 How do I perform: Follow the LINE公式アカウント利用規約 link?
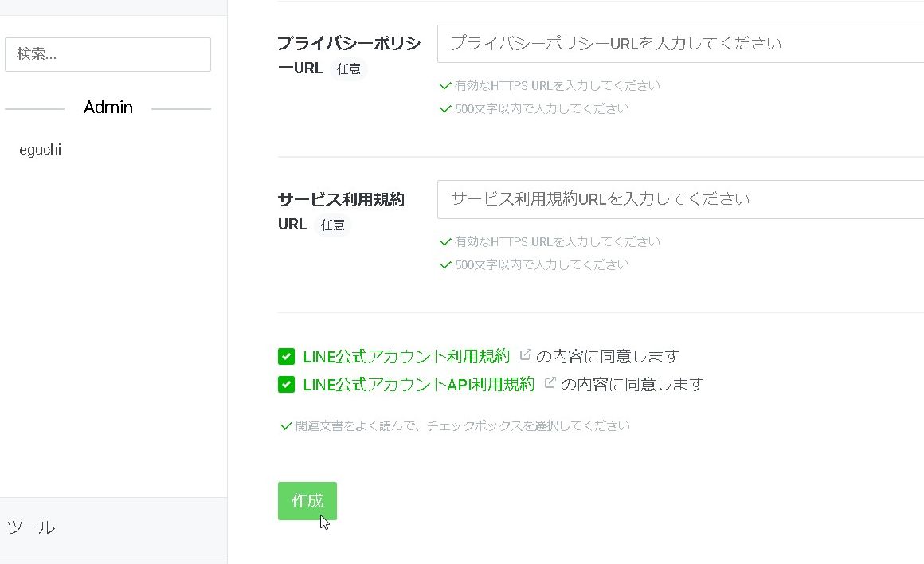(x=406, y=356)
